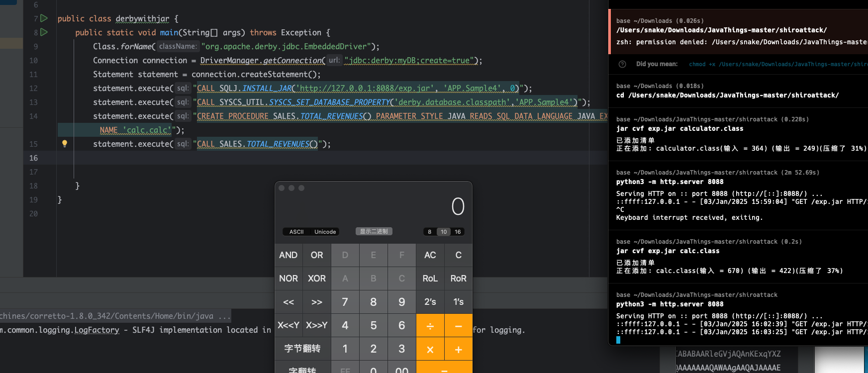The image size is (868, 373).
Task: Click the orange plus key
Action: click(459, 349)
